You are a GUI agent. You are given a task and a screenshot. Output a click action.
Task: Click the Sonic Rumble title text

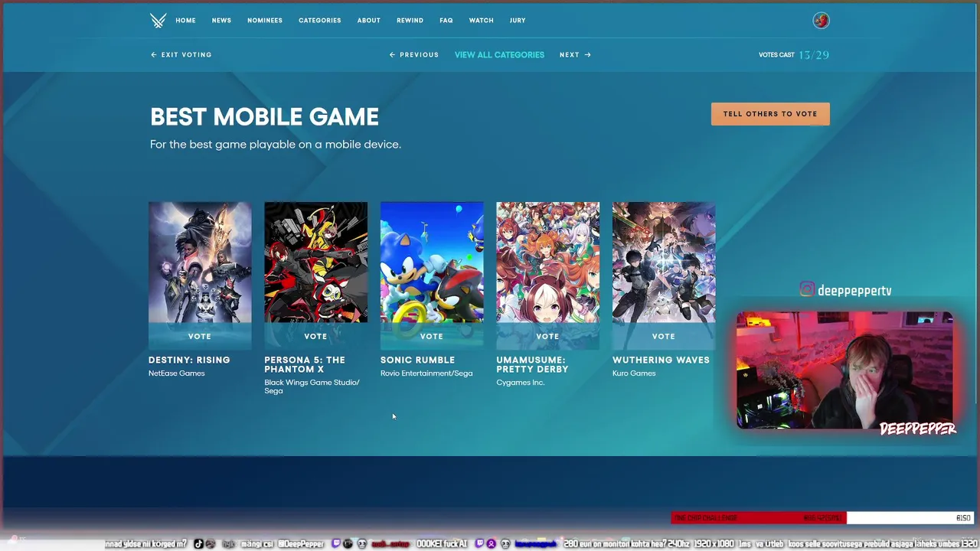point(417,360)
